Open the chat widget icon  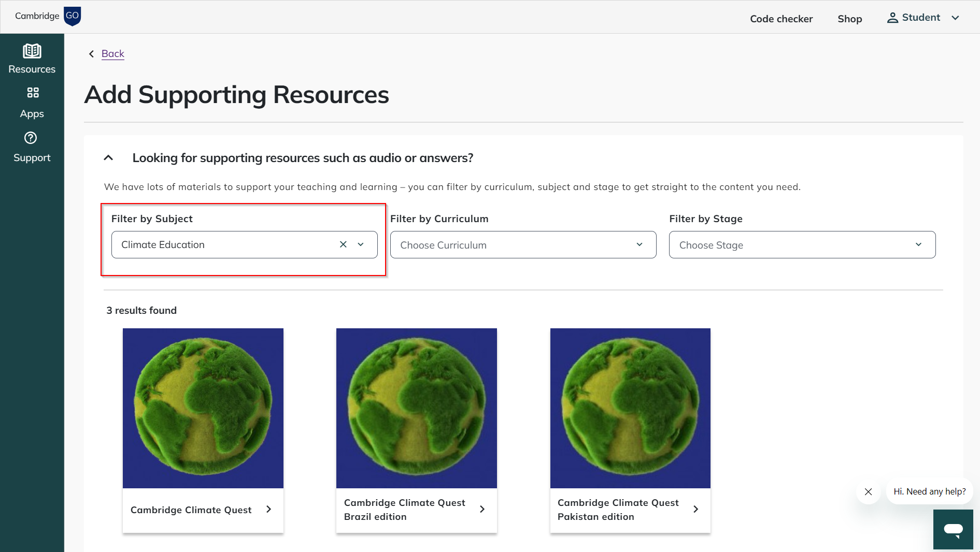point(953,529)
